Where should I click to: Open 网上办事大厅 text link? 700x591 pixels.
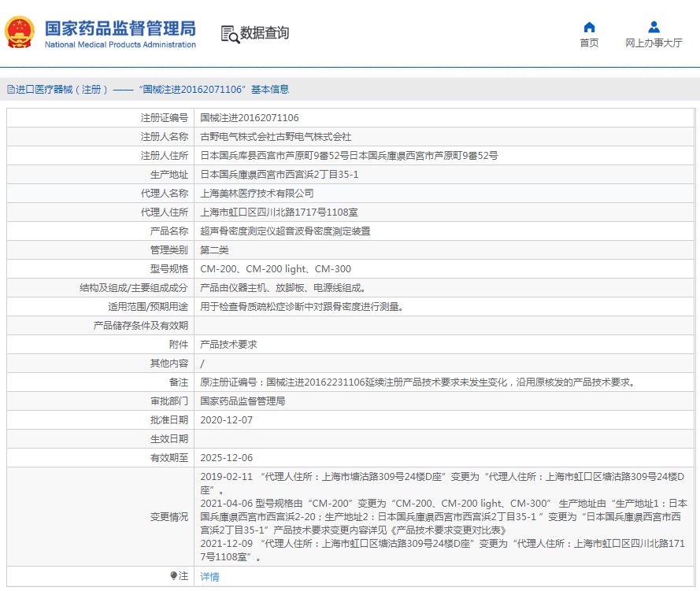(x=654, y=42)
